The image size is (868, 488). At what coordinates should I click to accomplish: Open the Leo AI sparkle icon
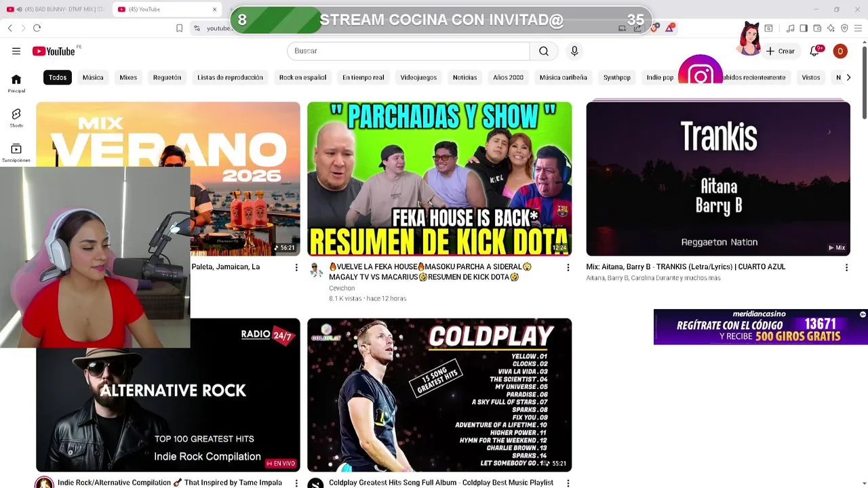(x=831, y=28)
